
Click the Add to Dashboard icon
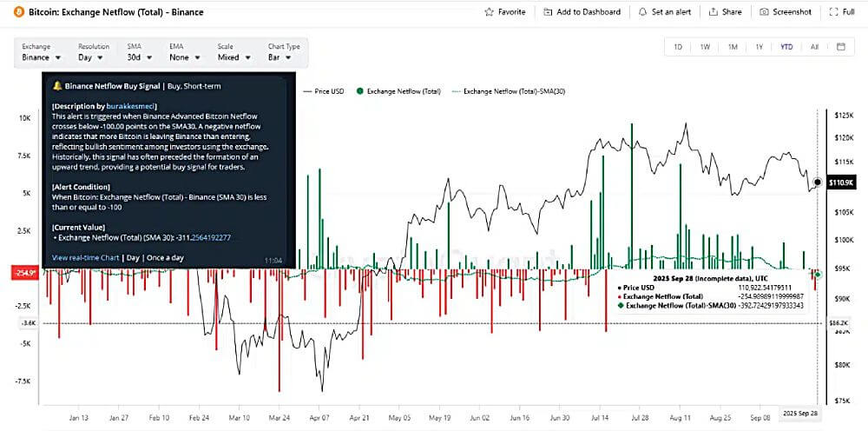(548, 12)
